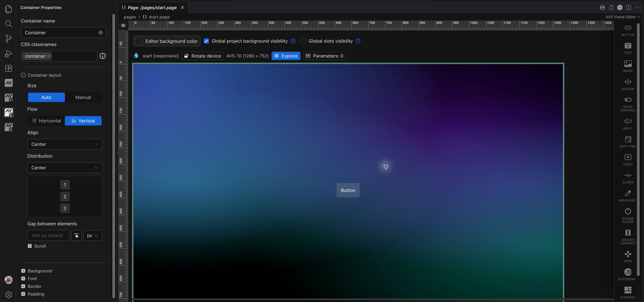Viewport: 644px width, 302px height.
Task: Add the Date Time component
Action: [628, 141]
